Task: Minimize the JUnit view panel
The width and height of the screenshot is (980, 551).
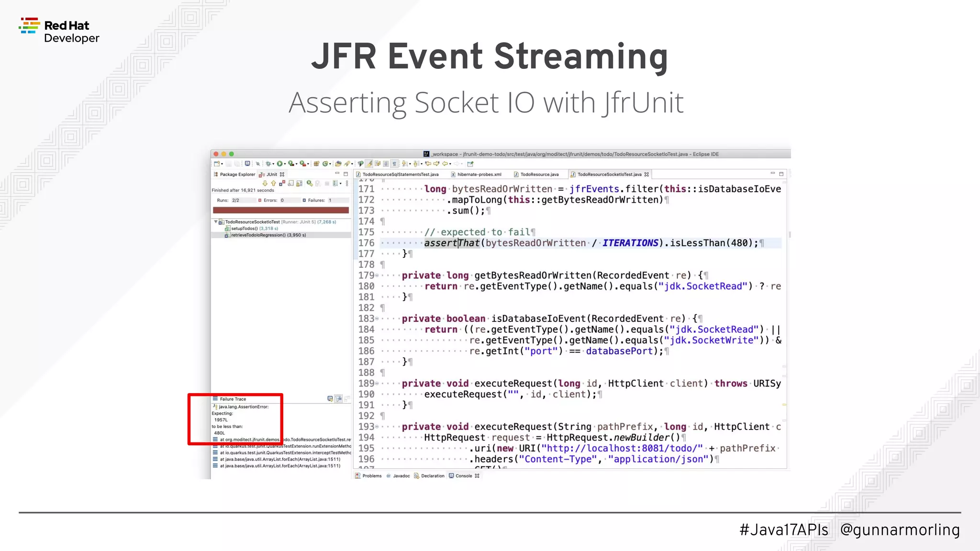Action: pos(337,173)
